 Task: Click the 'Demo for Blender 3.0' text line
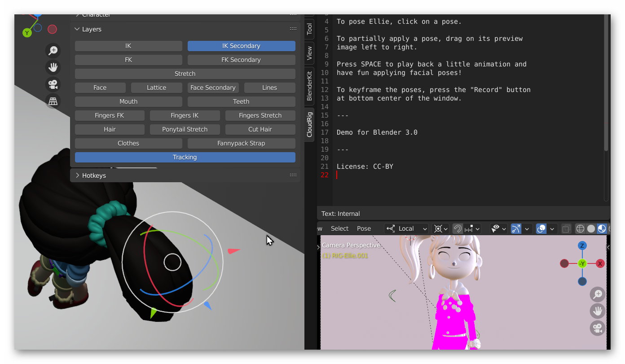[377, 132]
